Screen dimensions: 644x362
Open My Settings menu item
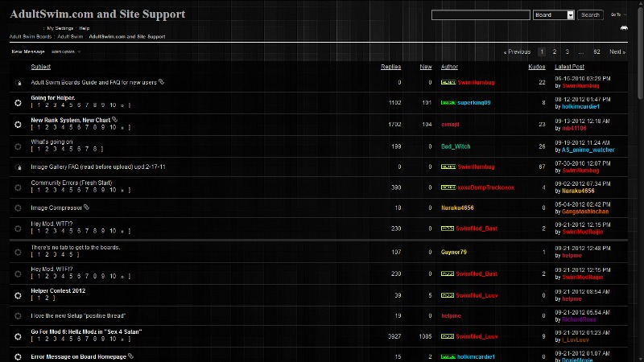(x=60, y=28)
